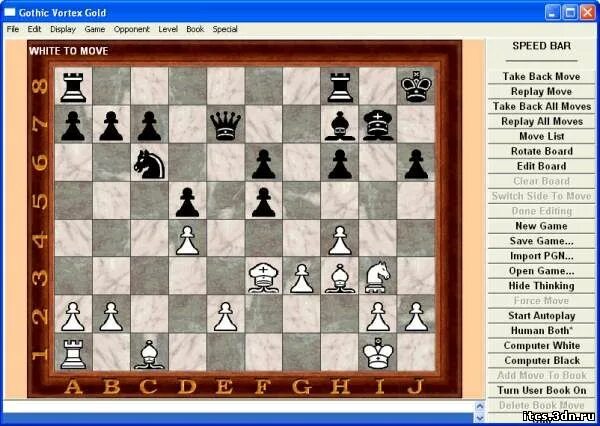Click the black pawn on F6
This screenshot has height=426, width=600.
click(263, 164)
